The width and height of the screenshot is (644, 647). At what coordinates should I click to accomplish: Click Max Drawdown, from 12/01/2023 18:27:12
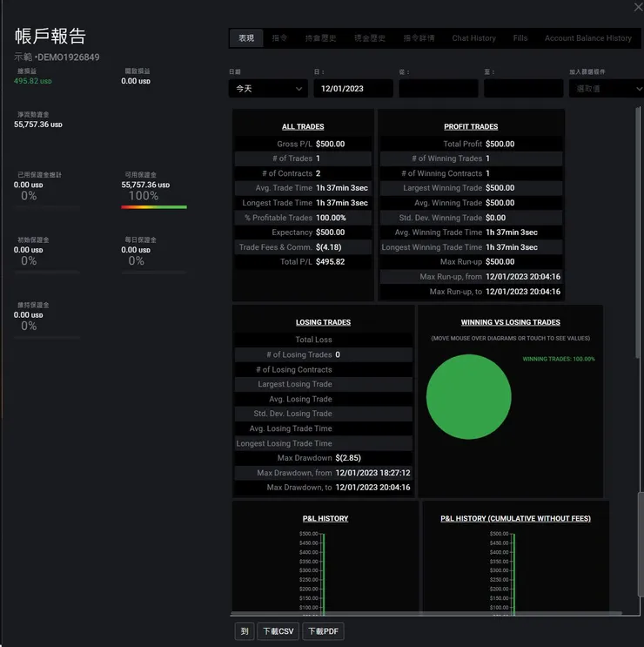click(372, 473)
